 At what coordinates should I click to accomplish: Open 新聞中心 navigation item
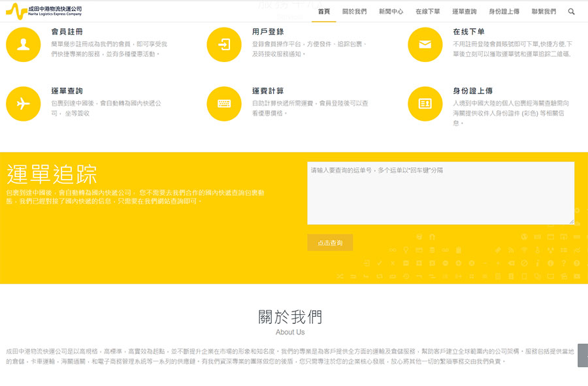tap(391, 12)
